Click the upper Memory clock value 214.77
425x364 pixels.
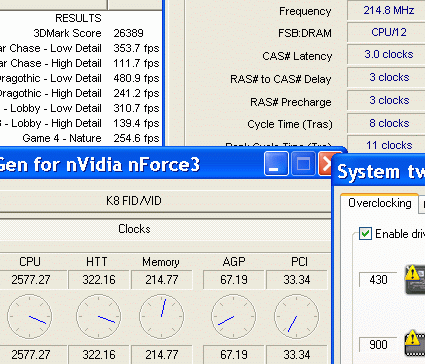162,280
